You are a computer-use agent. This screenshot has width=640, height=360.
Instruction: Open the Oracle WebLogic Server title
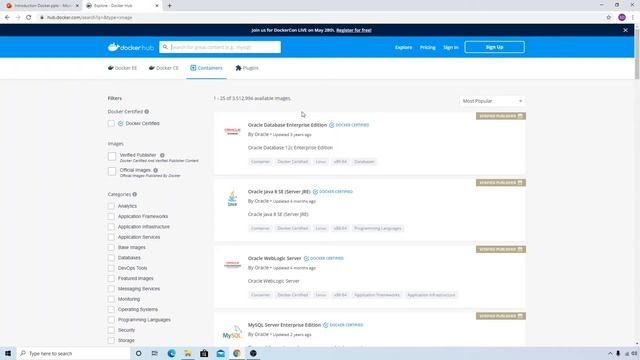coord(274,258)
